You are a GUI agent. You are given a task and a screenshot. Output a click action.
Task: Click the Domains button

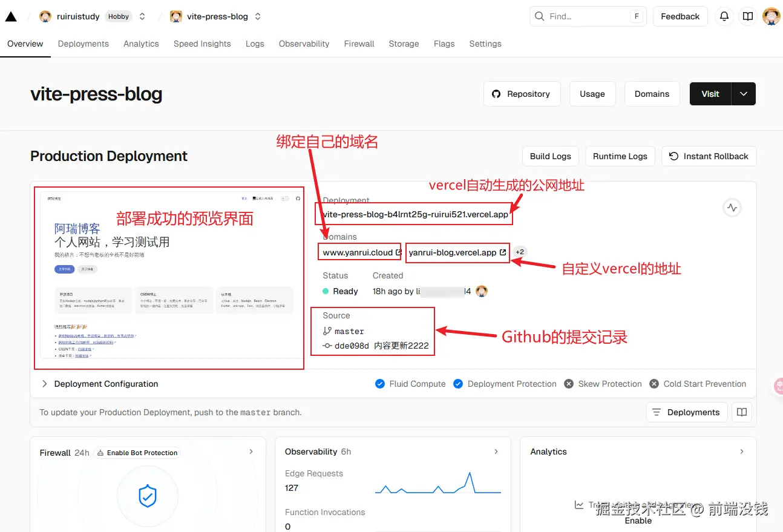(x=652, y=94)
